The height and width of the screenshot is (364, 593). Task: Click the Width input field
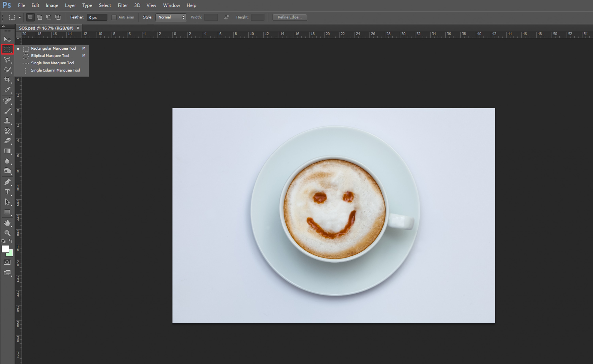211,17
